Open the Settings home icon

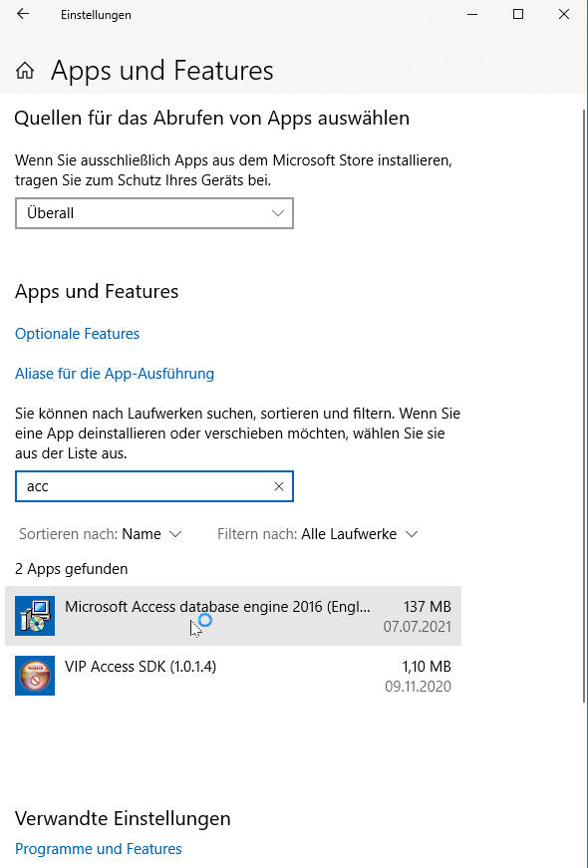point(25,71)
